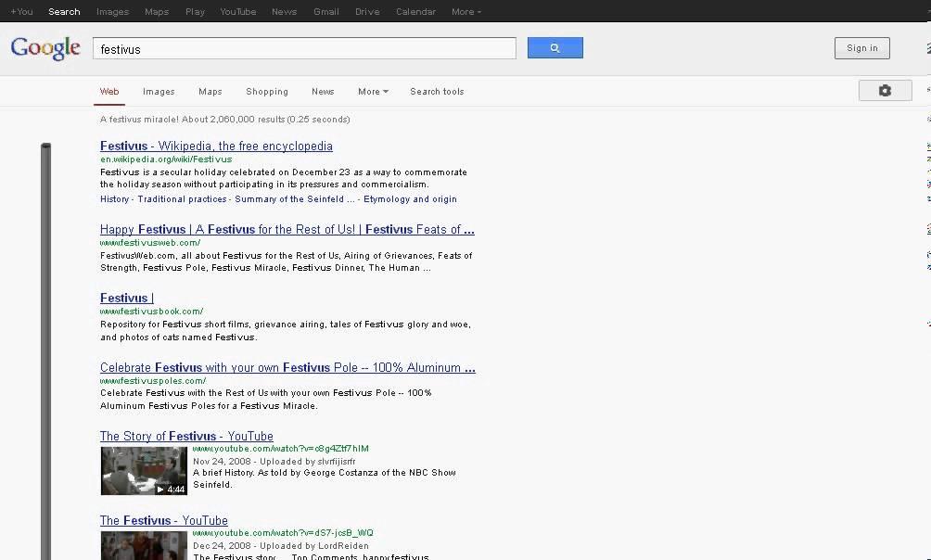Open The Story of Festivus YouTube link

[x=186, y=436]
